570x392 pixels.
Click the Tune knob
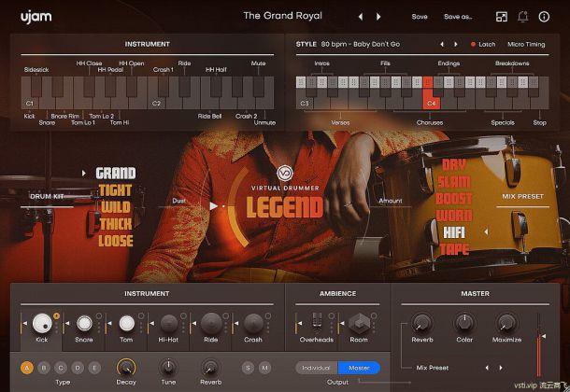168,368
